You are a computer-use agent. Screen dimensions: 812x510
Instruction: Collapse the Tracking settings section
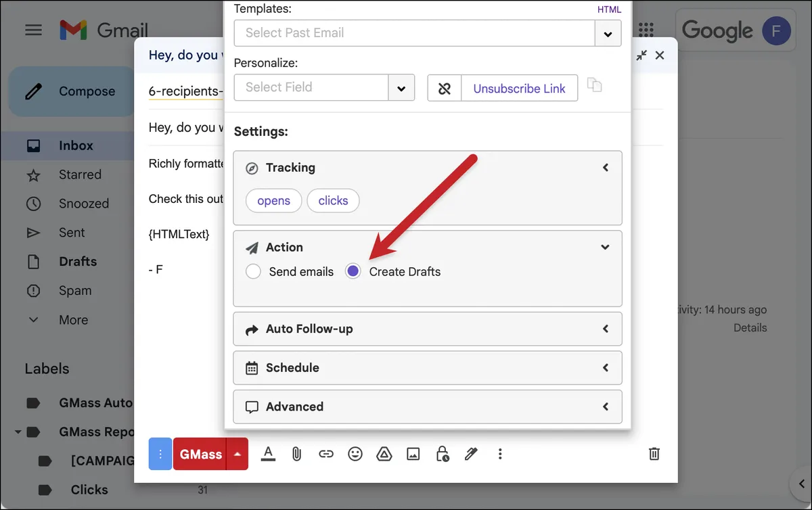[606, 168]
